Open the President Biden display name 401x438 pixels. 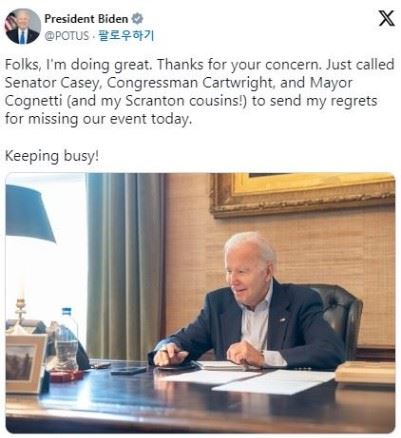86,19
